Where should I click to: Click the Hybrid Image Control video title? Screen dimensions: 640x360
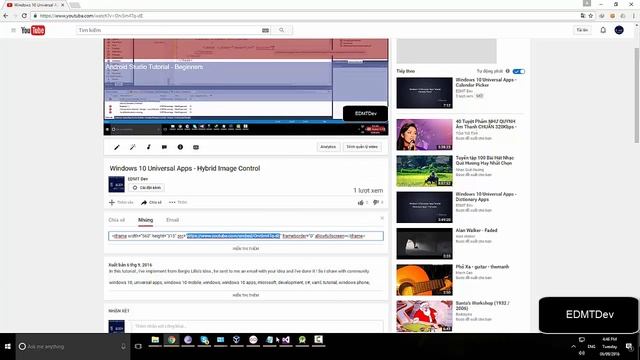click(185, 168)
